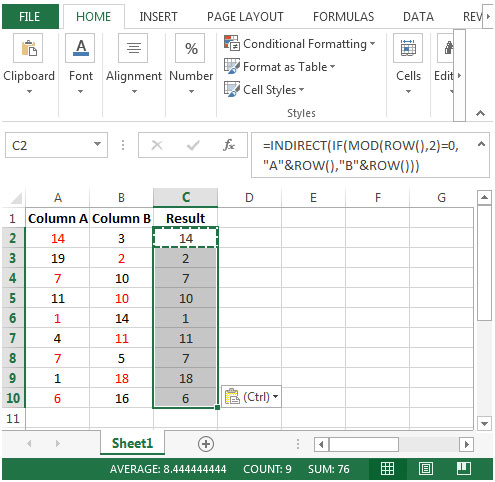The height and width of the screenshot is (482, 495).
Task: Select cell B9 with red 18
Action: pyautogui.click(x=121, y=378)
